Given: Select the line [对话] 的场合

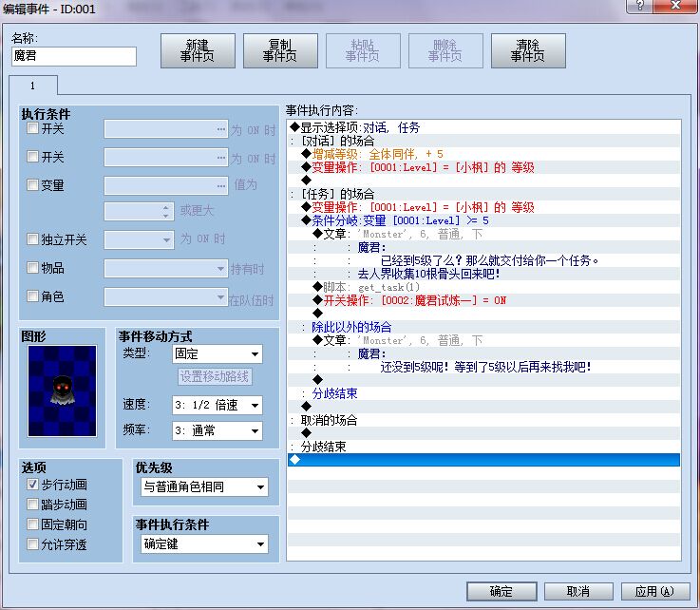Looking at the screenshot, I should 484,141.
